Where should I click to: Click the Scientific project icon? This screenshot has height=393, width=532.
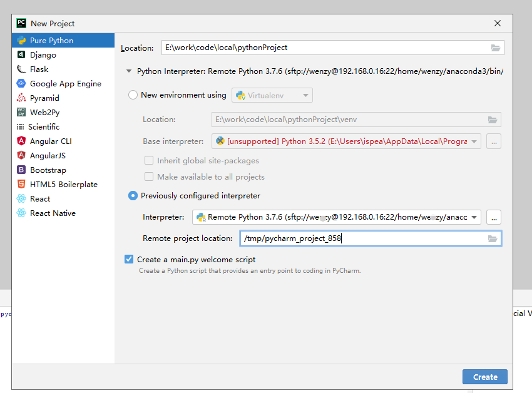point(21,126)
